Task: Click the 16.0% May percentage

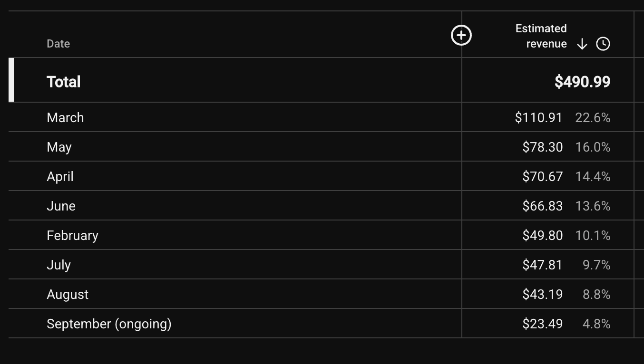Action: point(593,147)
